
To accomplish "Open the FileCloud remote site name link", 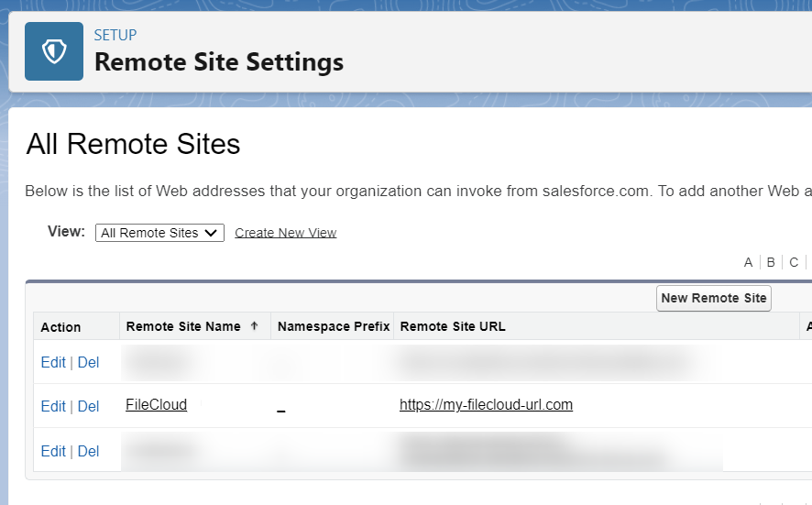I will coord(156,404).
